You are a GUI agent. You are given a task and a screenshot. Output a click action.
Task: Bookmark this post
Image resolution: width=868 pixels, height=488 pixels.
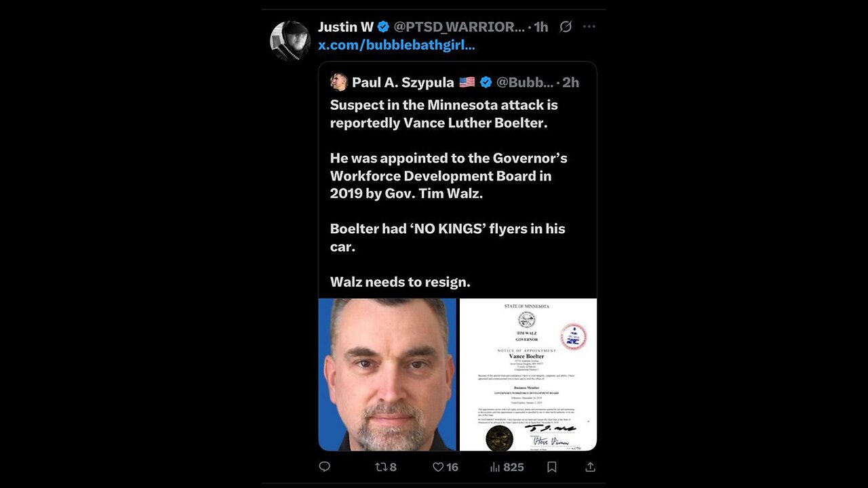pos(552,467)
